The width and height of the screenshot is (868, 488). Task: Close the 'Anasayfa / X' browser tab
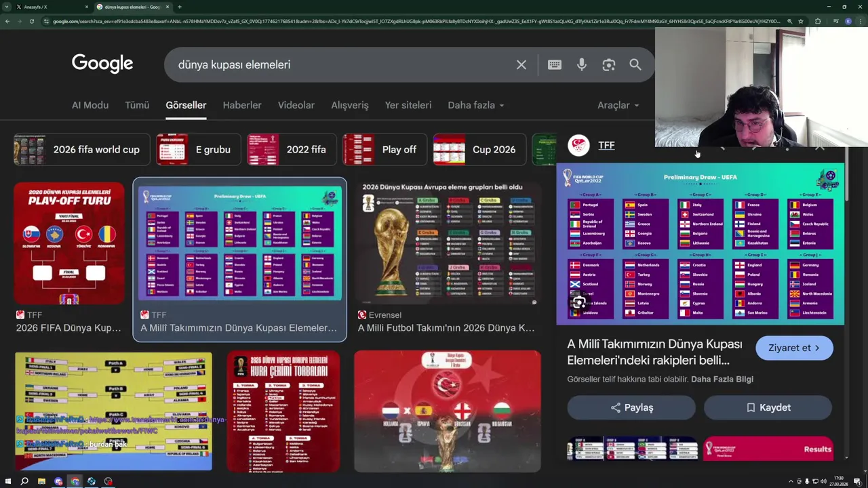(87, 7)
